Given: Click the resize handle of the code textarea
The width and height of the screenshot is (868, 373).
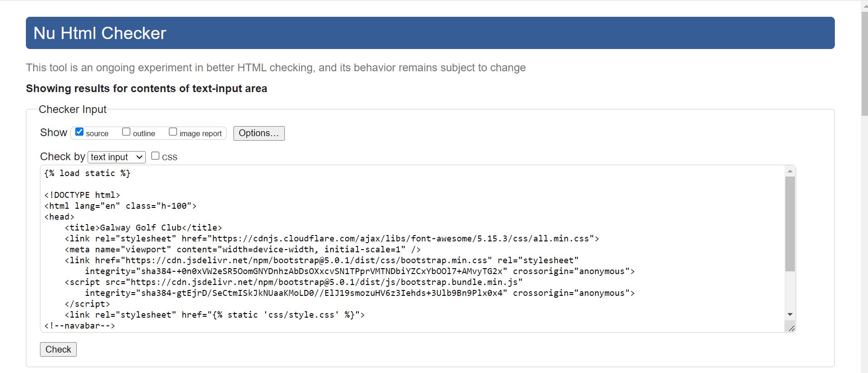Looking at the screenshot, I should point(791,328).
